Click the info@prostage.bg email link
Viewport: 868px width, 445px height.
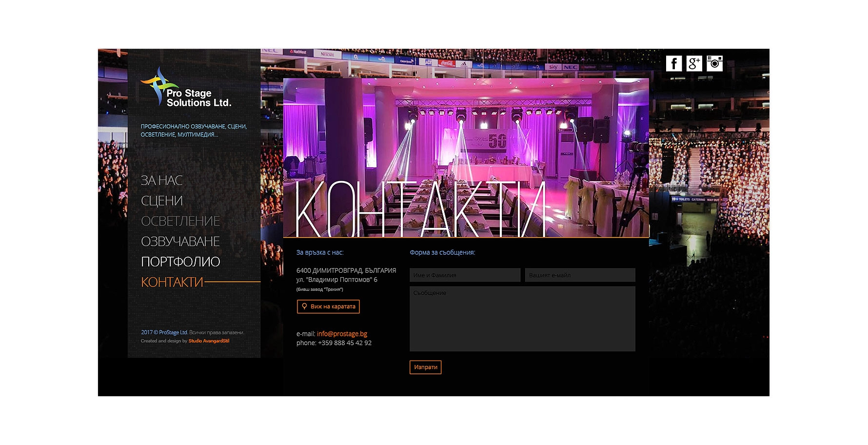point(342,334)
